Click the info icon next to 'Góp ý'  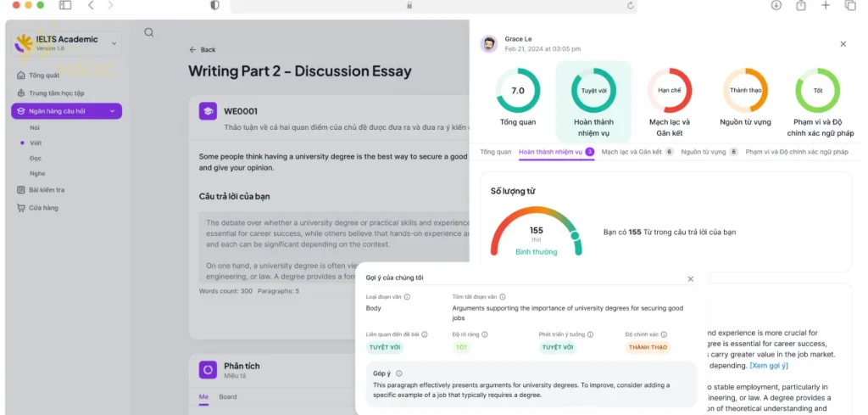(x=398, y=373)
